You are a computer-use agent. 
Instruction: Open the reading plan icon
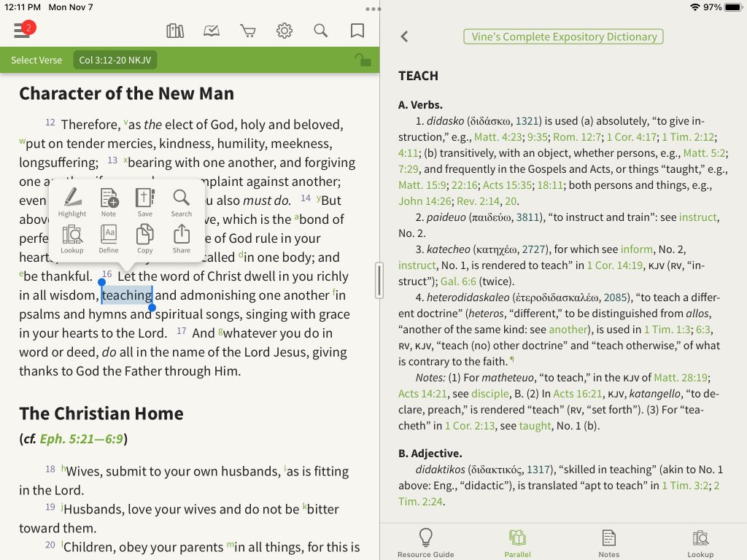[x=212, y=31]
